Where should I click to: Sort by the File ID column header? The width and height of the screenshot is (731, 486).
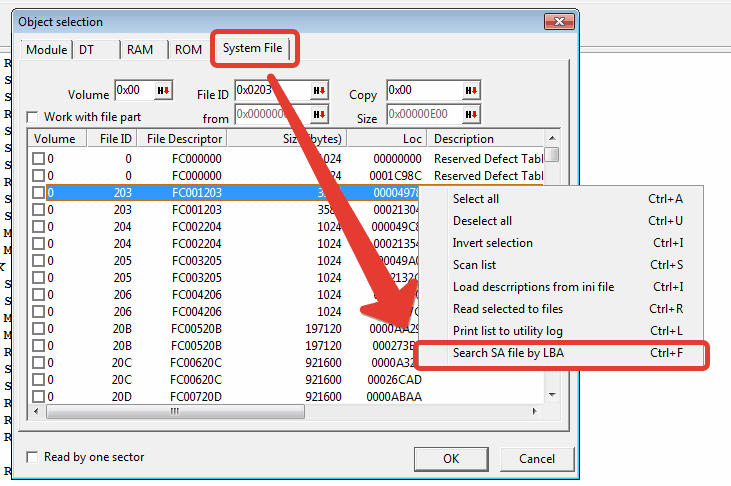tap(112, 139)
